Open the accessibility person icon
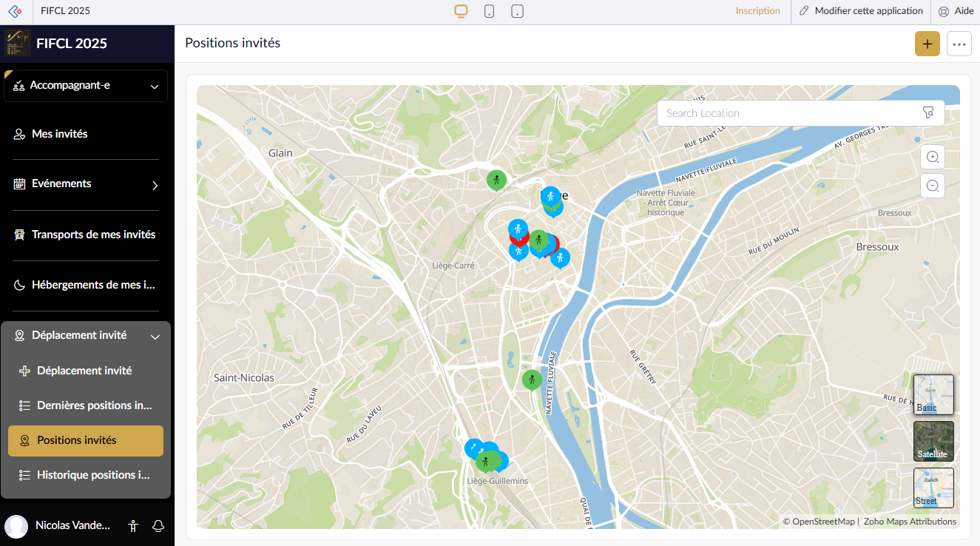The image size is (980, 546). coord(133,526)
